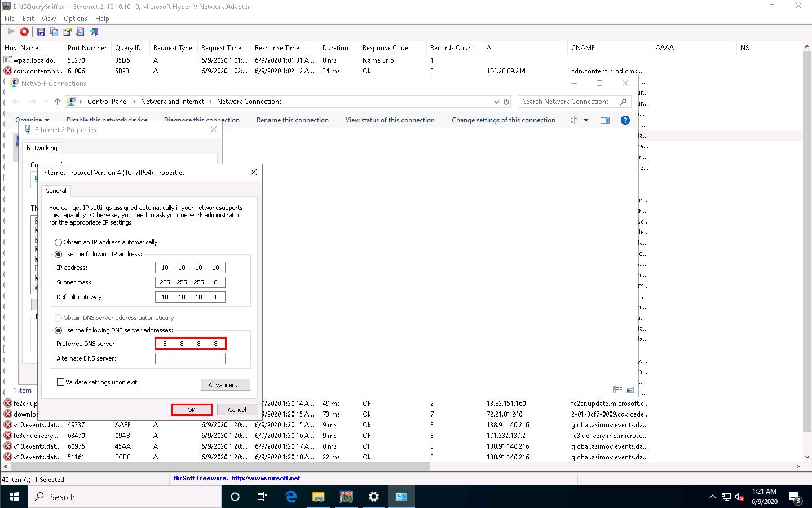Screen dimensions: 812x508
Task: Click the error icon of the cdn.content.pr... row
Action: tap(8, 71)
